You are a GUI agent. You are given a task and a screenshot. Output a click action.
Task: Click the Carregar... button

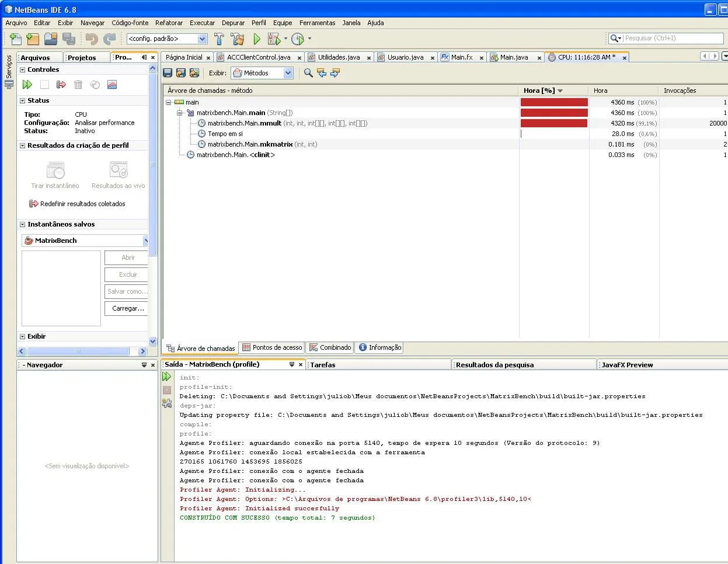[x=128, y=308]
